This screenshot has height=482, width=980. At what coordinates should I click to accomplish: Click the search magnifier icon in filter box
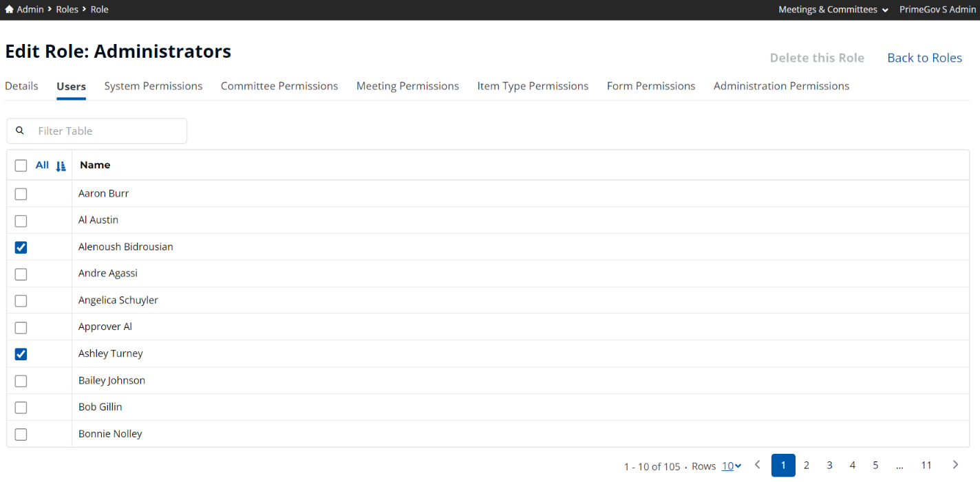pos(20,131)
